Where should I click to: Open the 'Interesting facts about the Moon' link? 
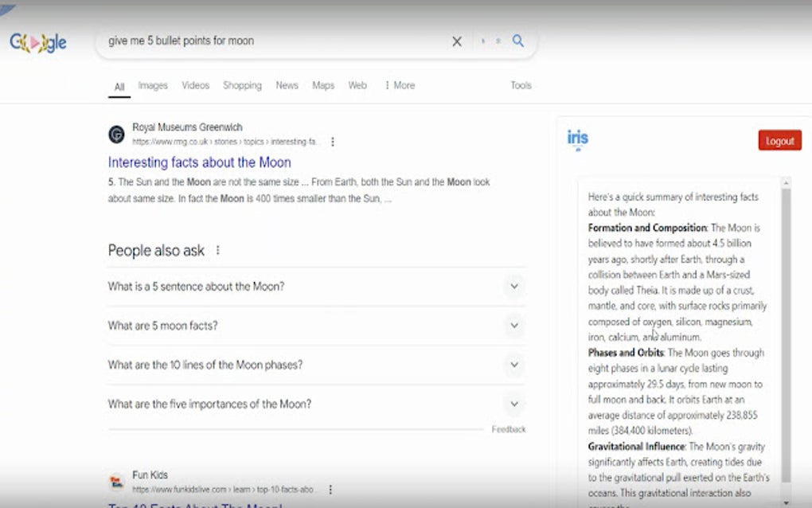[199, 162]
